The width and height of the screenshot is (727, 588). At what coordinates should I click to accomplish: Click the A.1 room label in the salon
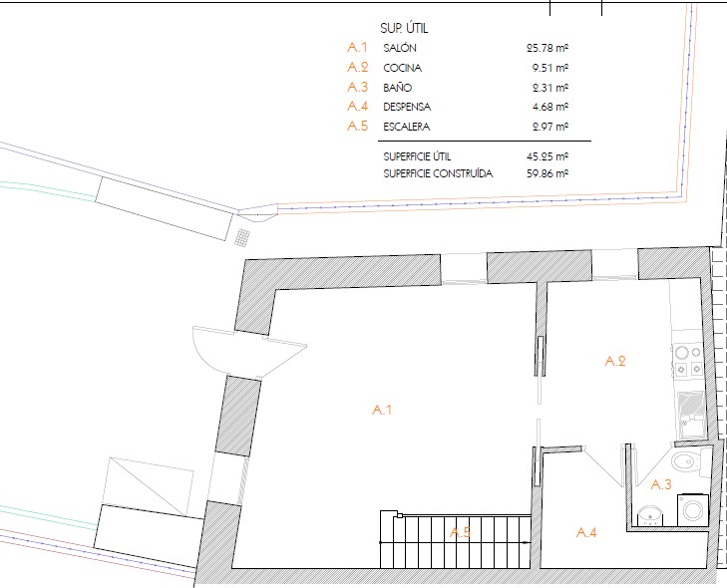coord(383,410)
